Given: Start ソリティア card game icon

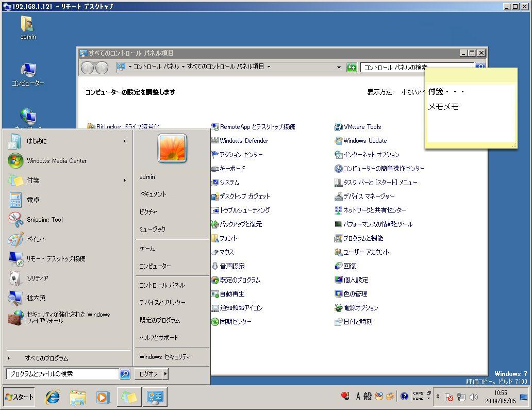Looking at the screenshot, I should pos(15,278).
